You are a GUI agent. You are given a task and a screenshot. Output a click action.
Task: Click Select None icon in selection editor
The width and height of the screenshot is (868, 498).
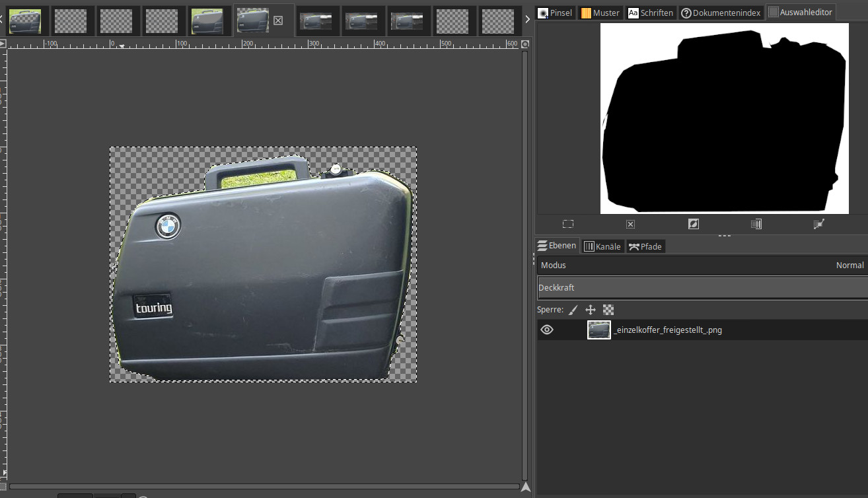[630, 225]
